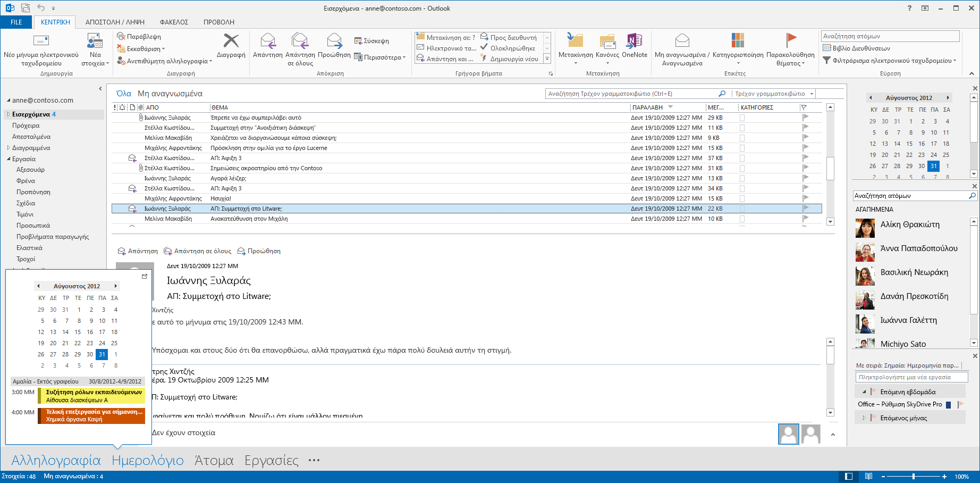The image size is (980, 483).
Task: Open Filter Email dropdown
Action: [890, 61]
